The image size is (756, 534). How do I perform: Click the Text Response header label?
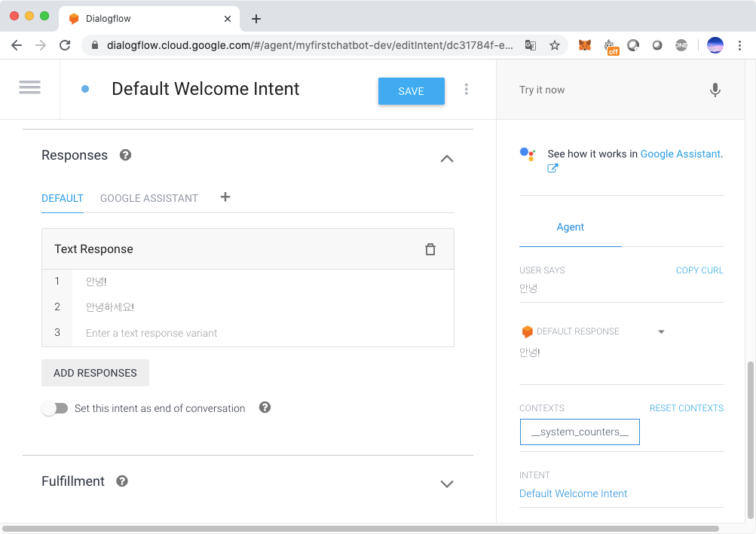[93, 249]
